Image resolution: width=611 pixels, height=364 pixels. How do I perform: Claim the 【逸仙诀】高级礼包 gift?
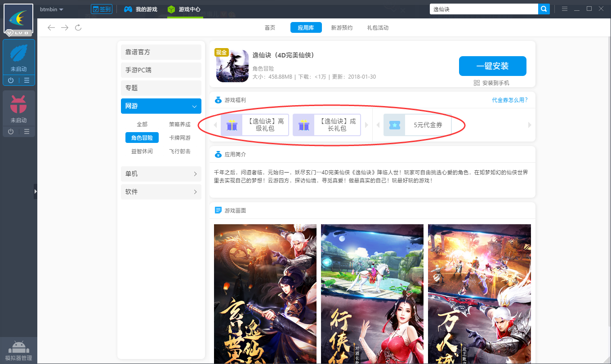point(254,125)
